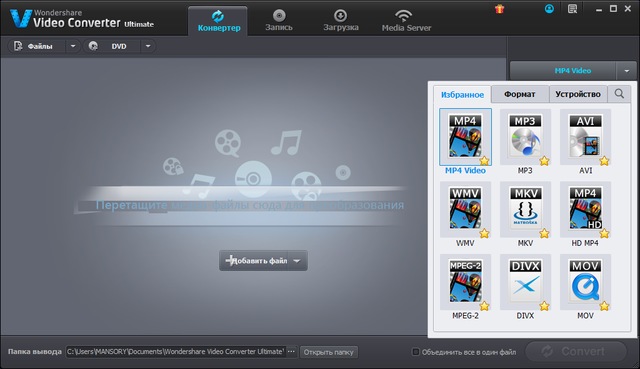640x369 pixels.
Task: Switch to the Устройство tab
Action: (578, 94)
